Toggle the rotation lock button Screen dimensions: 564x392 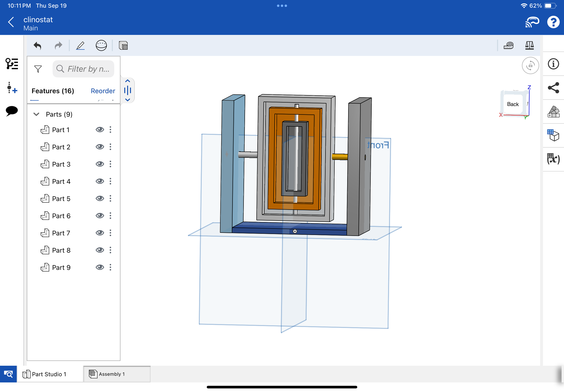point(530,65)
